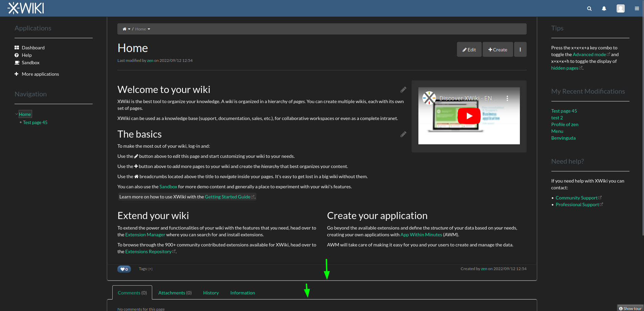The width and height of the screenshot is (644, 311).
Task: Open the video options three-dot menu
Action: pos(507,98)
